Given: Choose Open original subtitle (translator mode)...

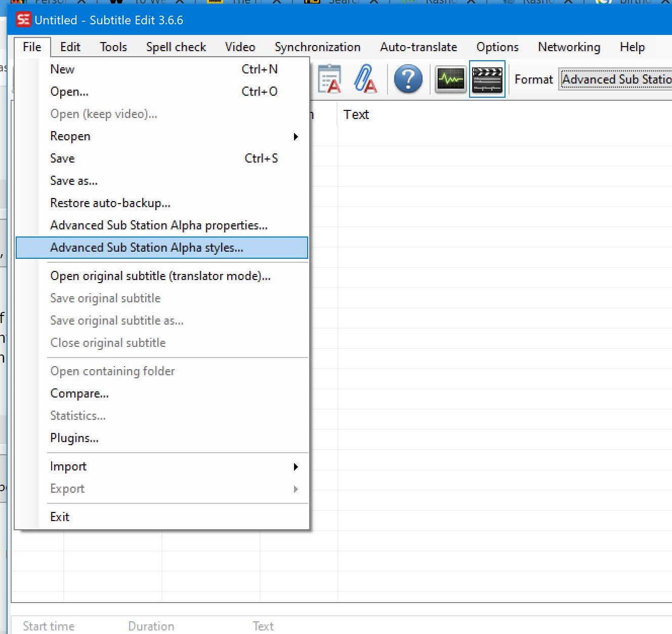Looking at the screenshot, I should 162,276.
